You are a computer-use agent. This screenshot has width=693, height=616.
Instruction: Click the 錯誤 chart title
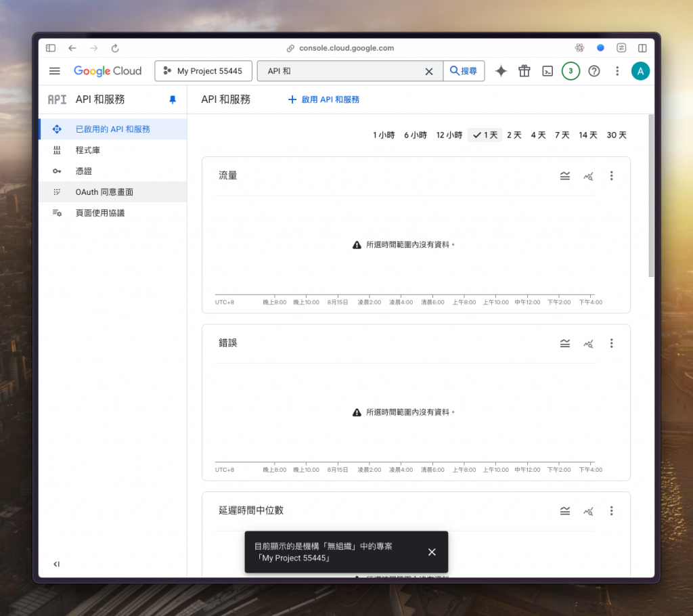228,343
